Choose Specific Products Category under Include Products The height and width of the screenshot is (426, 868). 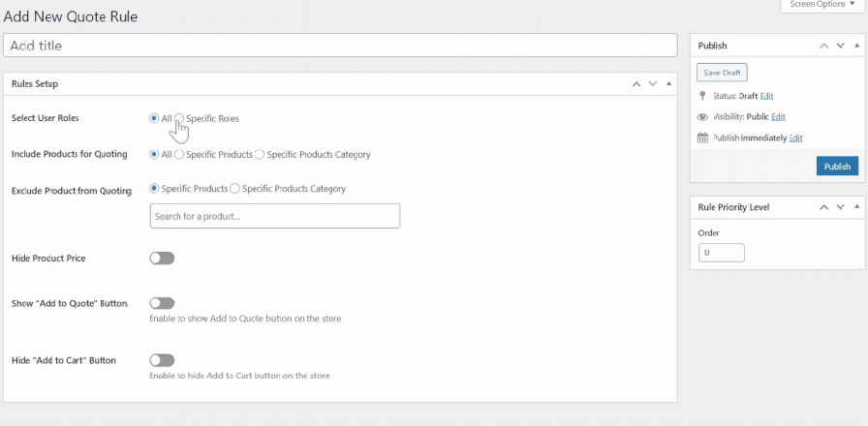tap(260, 154)
